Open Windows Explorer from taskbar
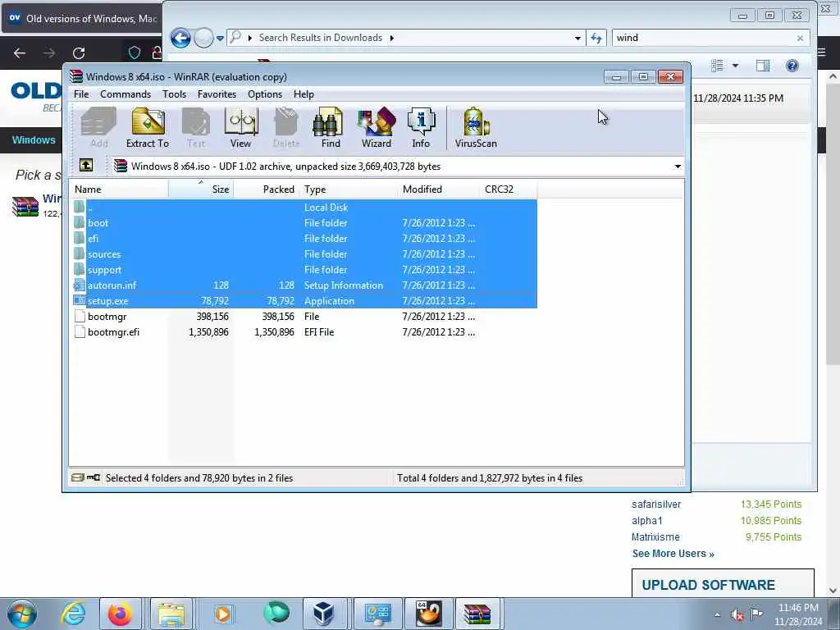The image size is (840, 630). tap(171, 614)
